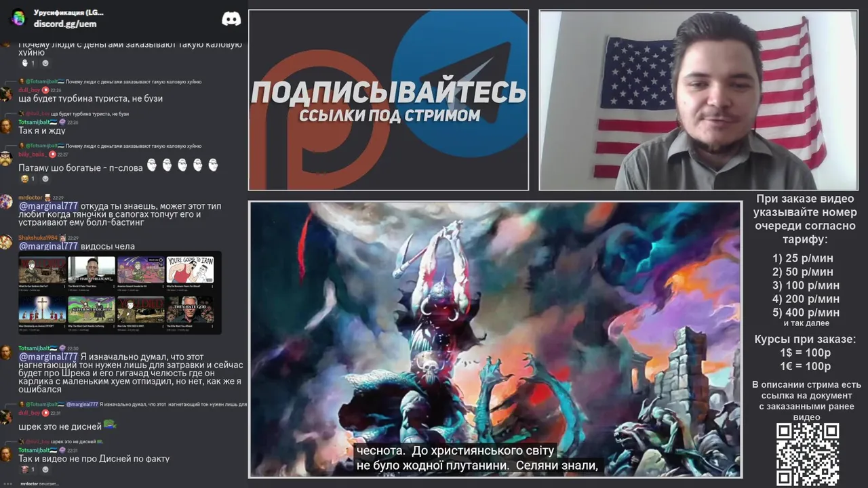This screenshot has width=868, height=488.
Task: Click red badge next to billy_balls name
Action: [x=52, y=154]
